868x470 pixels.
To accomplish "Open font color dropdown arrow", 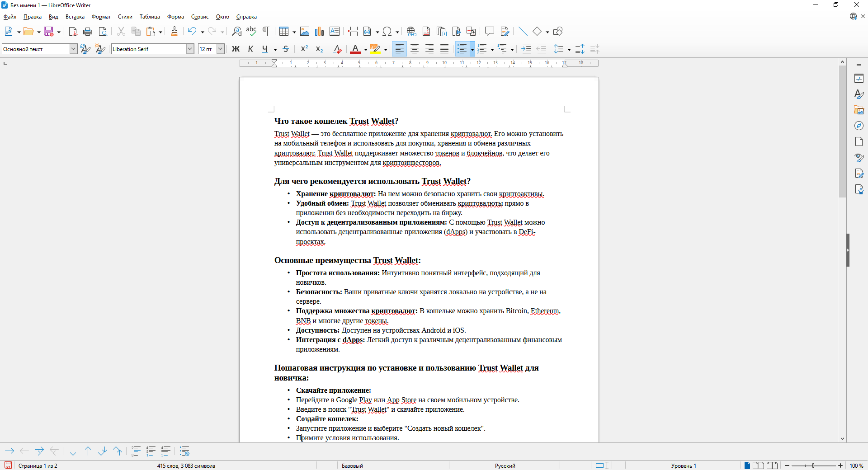I will 365,49.
